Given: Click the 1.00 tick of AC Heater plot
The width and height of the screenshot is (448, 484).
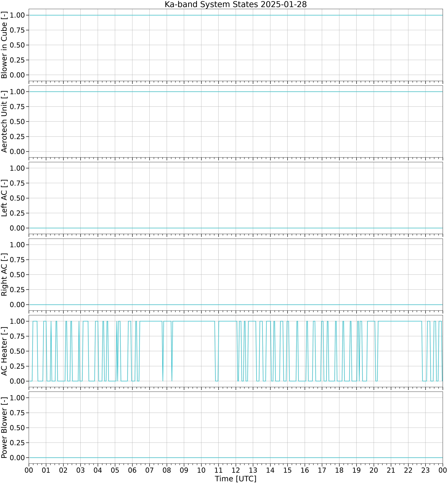Looking at the screenshot, I should (17, 321).
